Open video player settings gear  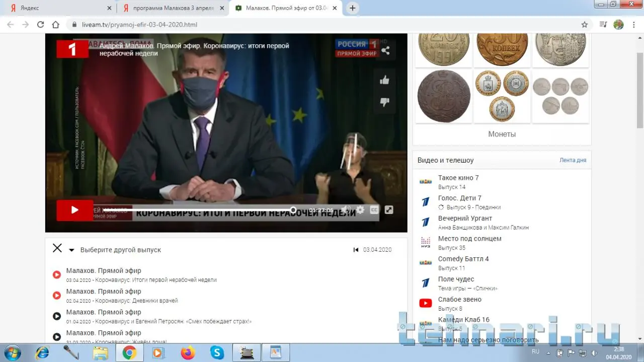(360, 210)
